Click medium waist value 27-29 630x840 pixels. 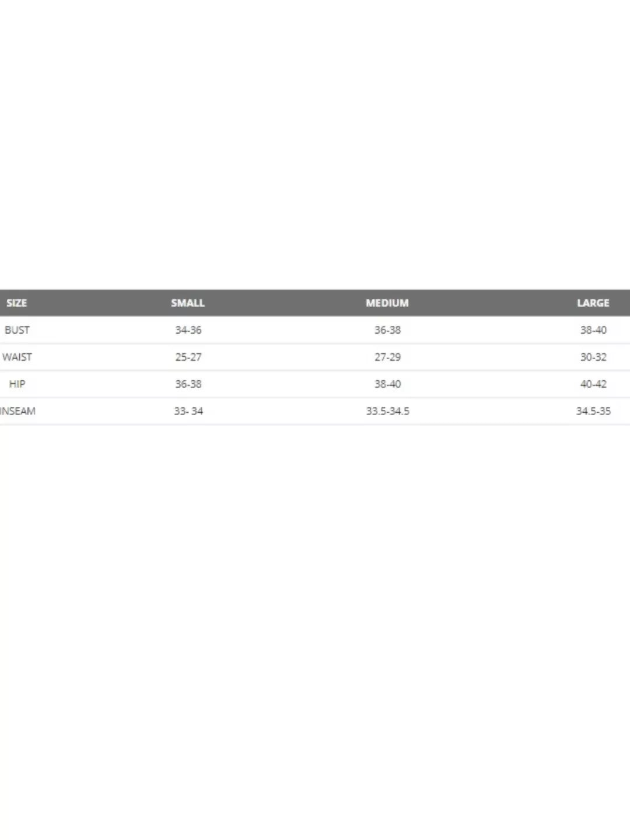387,357
